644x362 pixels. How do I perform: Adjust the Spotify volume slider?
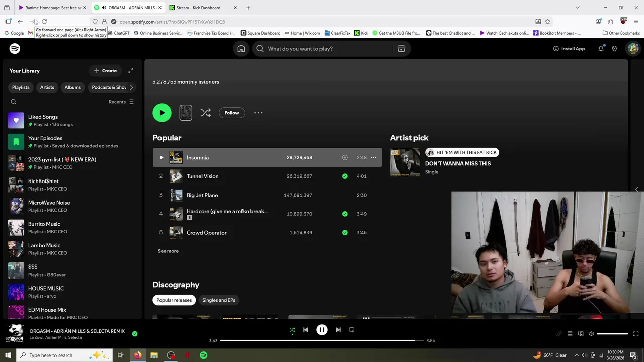click(x=612, y=334)
